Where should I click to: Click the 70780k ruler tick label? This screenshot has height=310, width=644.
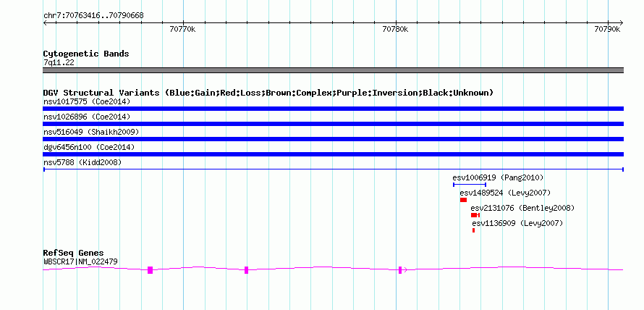(395, 29)
